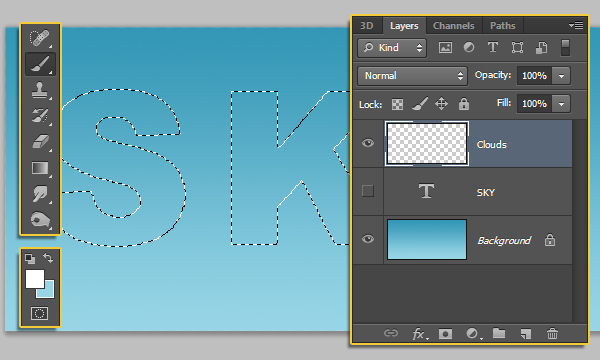Hide the Background layer

368,239
